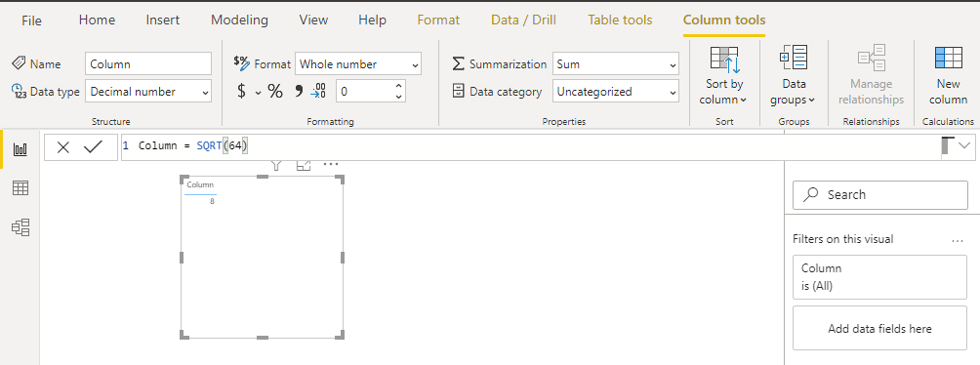Viewport: 980px width, 365px height.
Task: Commit formula with checkmark icon
Action: tap(93, 146)
